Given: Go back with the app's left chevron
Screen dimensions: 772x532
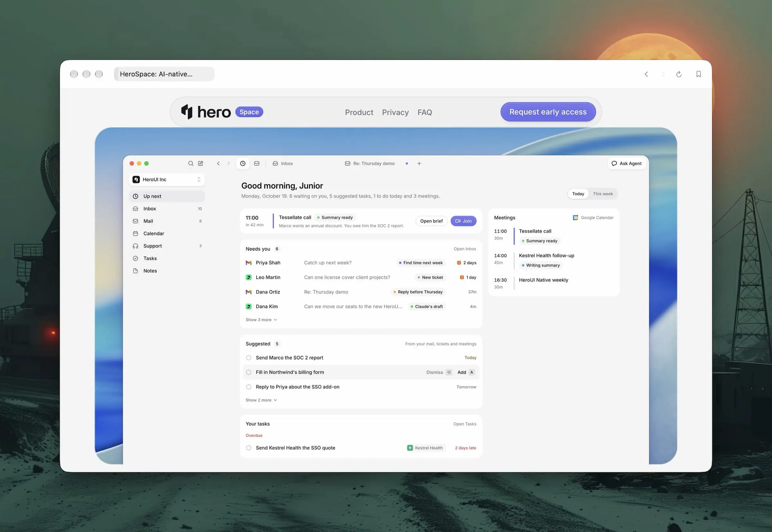Looking at the screenshot, I should pos(218,163).
